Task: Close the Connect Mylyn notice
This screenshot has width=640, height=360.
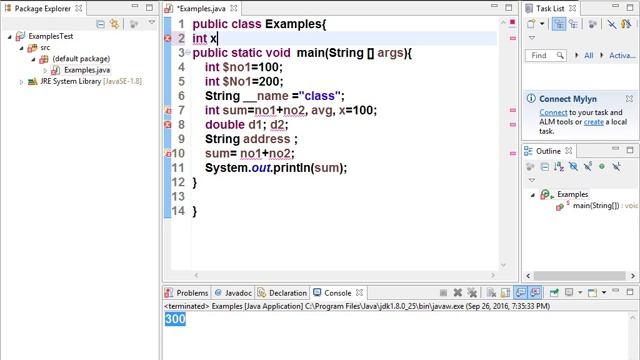Action: coord(629,99)
